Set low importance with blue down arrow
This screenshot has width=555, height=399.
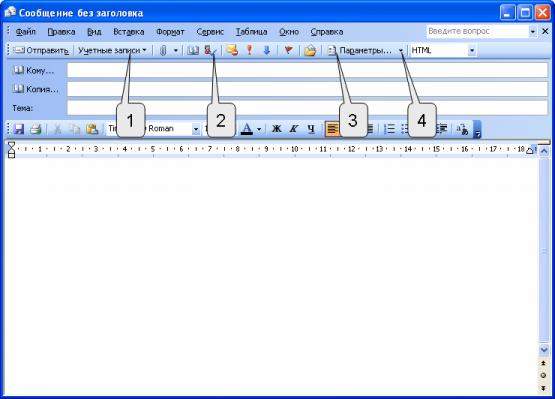(267, 51)
